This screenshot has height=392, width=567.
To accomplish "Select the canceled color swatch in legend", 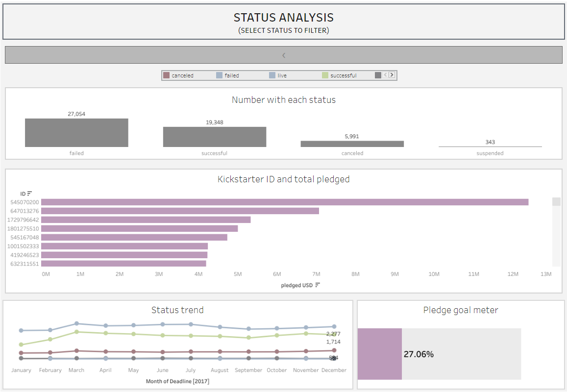I will 167,75.
